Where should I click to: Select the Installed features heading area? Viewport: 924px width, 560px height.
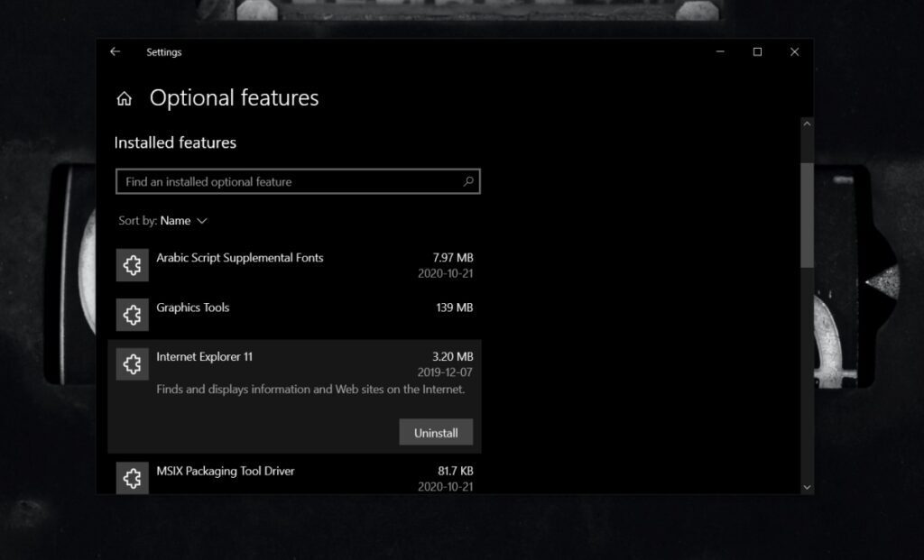[x=173, y=142]
